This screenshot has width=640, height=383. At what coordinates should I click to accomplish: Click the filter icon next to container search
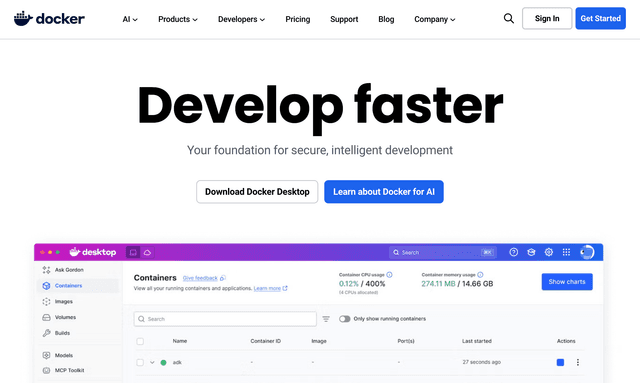[x=326, y=319]
